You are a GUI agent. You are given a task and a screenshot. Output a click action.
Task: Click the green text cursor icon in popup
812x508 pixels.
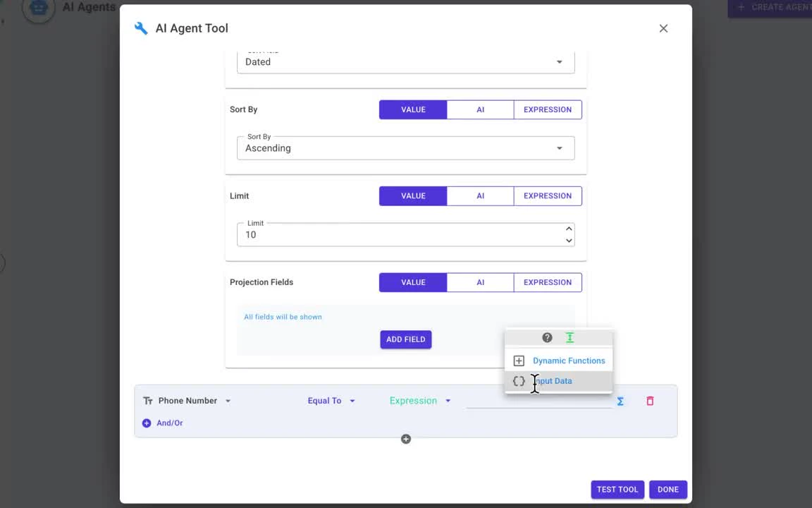pos(570,337)
